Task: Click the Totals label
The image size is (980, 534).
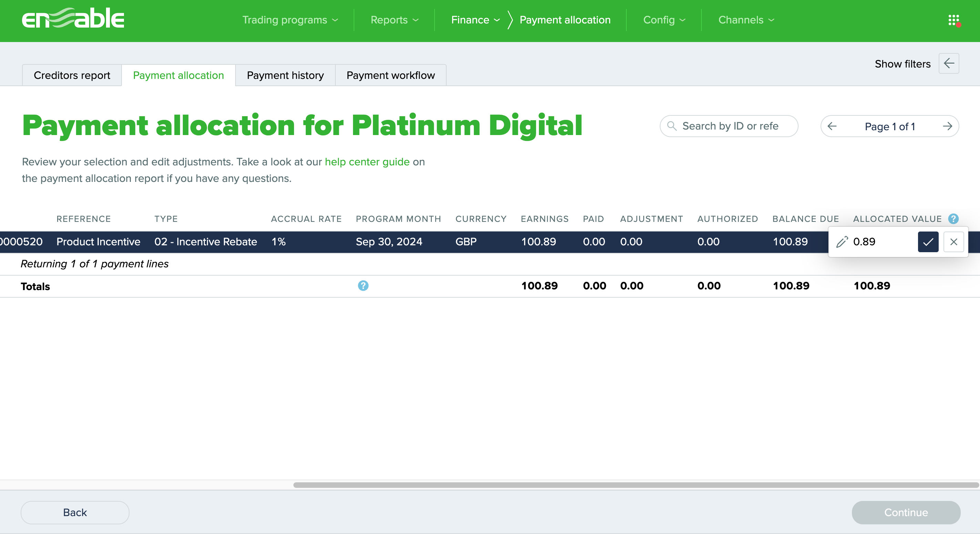Action: pyautogui.click(x=35, y=286)
